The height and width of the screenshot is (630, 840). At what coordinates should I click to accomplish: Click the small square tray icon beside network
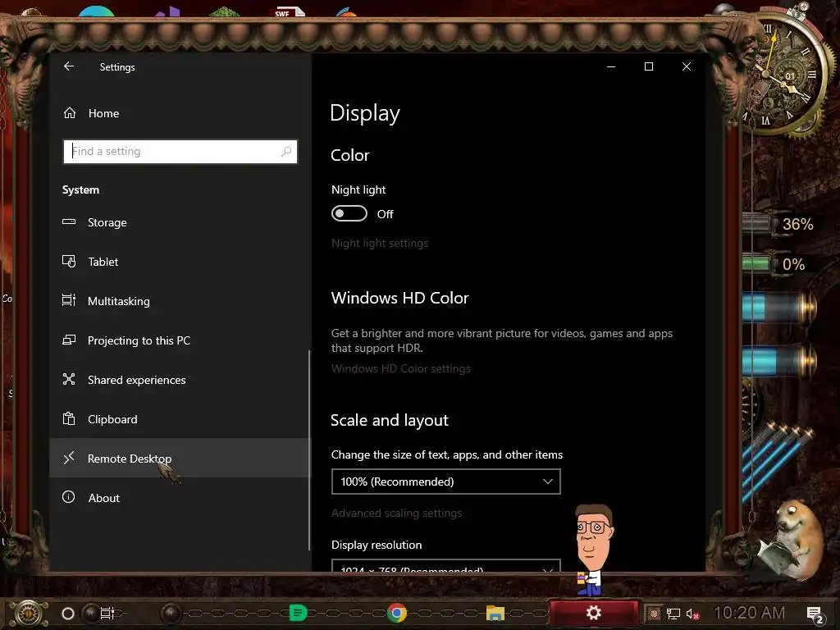point(654,614)
